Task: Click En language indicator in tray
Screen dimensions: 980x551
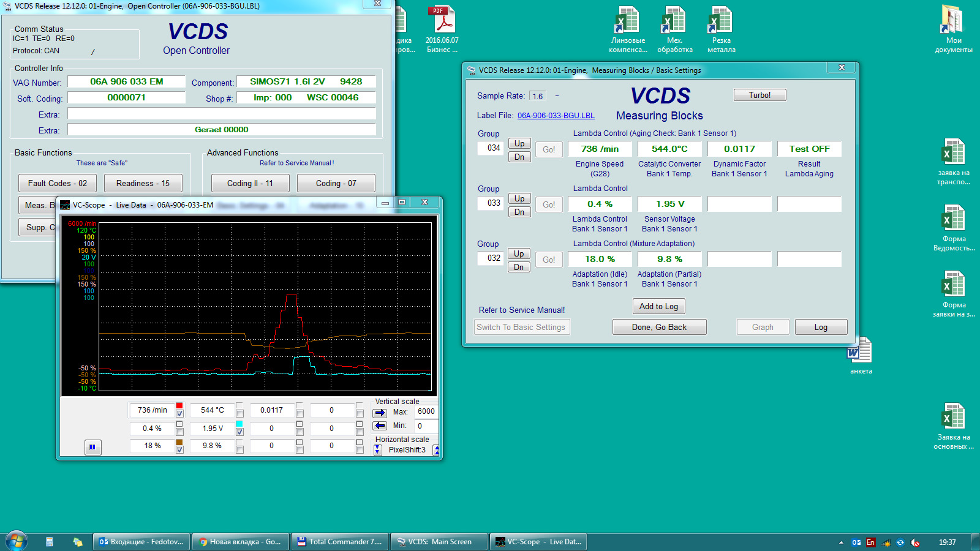Action: coord(870,542)
